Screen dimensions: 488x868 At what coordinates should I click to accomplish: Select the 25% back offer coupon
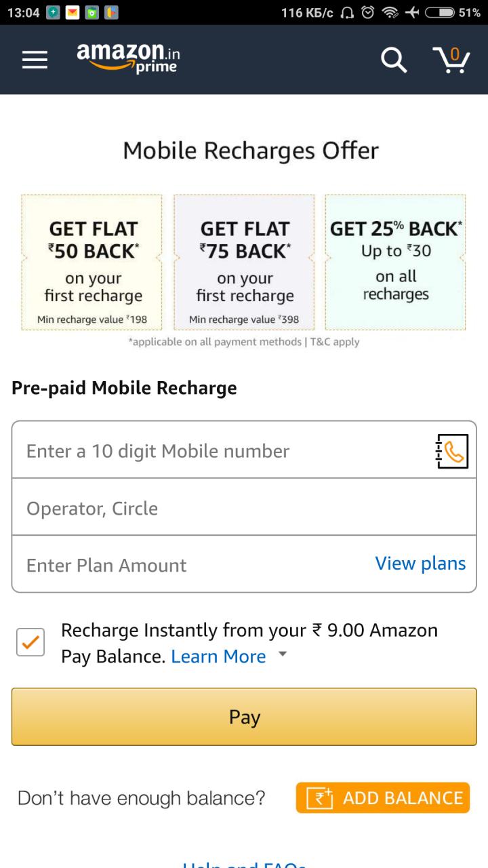(x=396, y=262)
